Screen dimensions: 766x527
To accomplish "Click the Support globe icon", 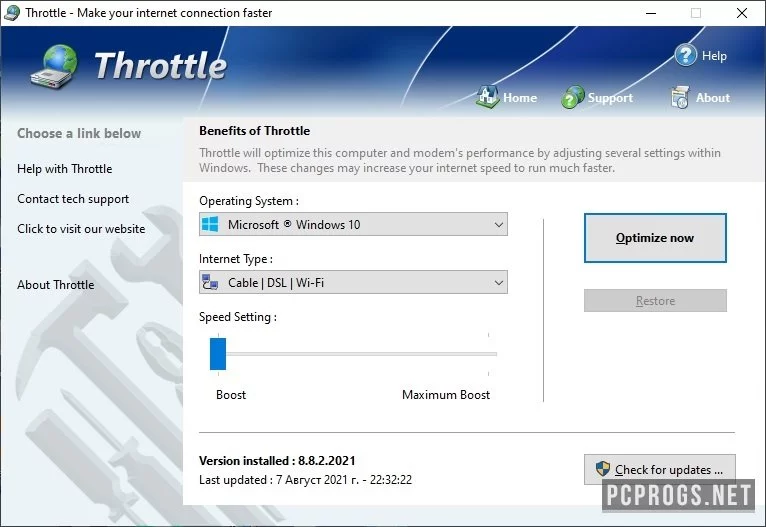I will [x=573, y=97].
